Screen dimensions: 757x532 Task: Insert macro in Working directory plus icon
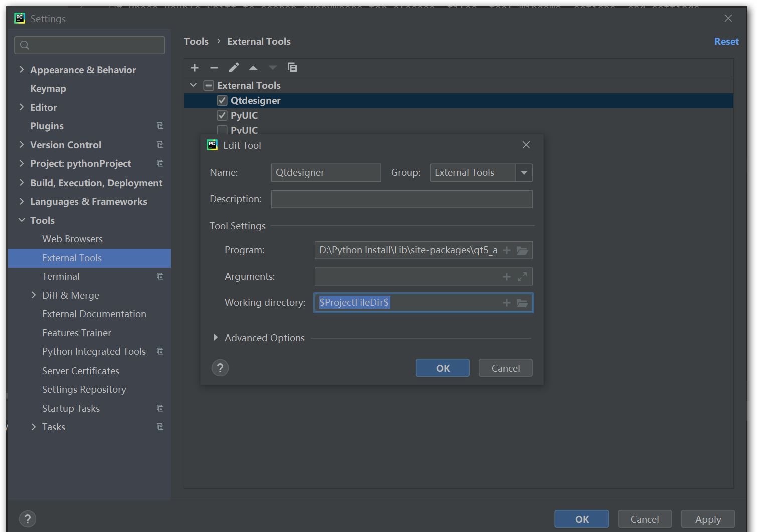507,303
